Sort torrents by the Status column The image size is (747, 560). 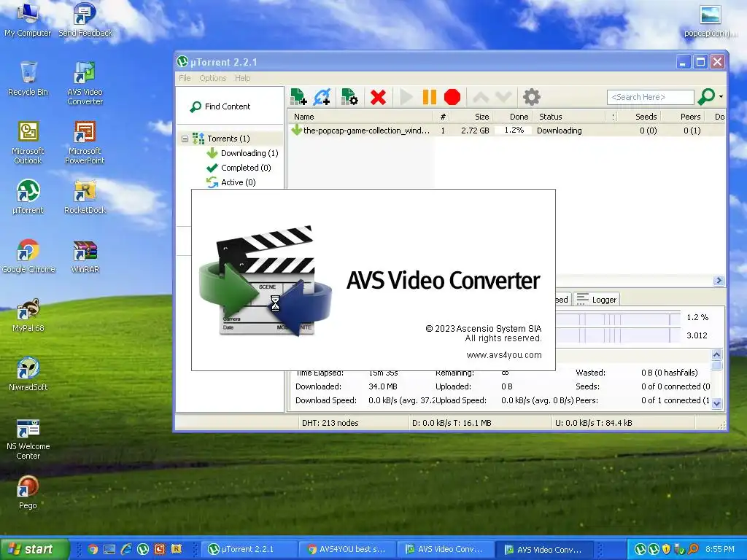tap(569, 117)
